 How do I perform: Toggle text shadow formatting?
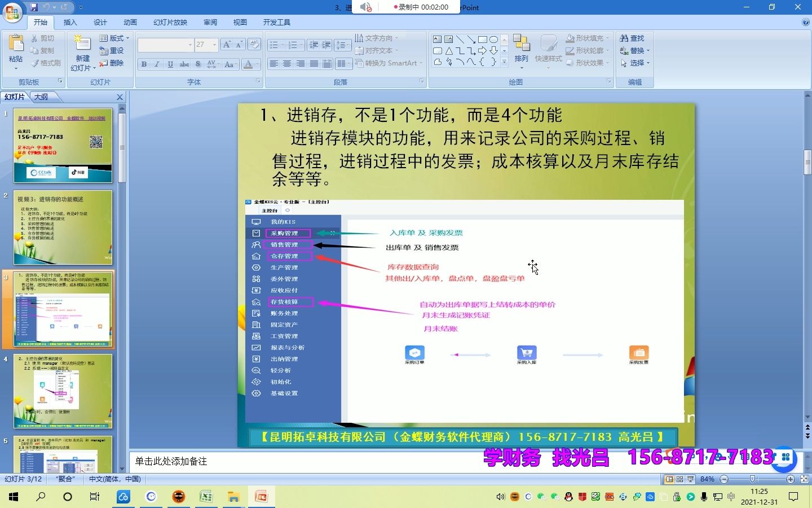click(198, 64)
